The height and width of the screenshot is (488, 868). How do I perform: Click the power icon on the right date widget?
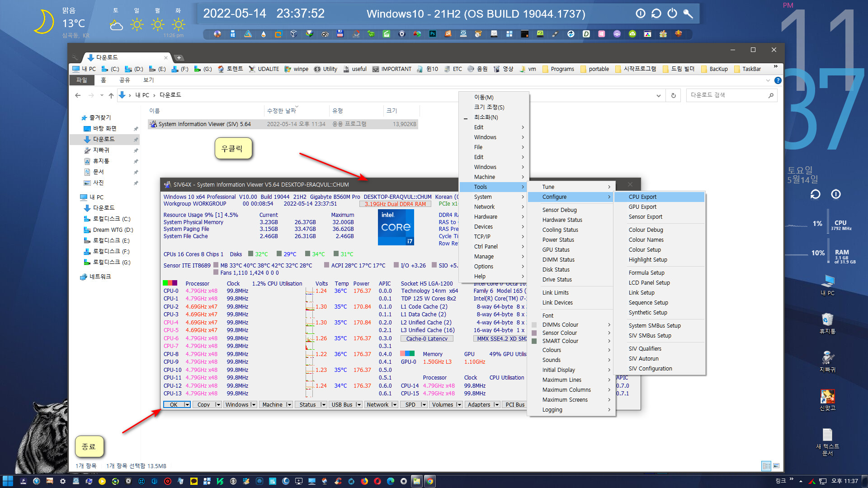tap(836, 194)
